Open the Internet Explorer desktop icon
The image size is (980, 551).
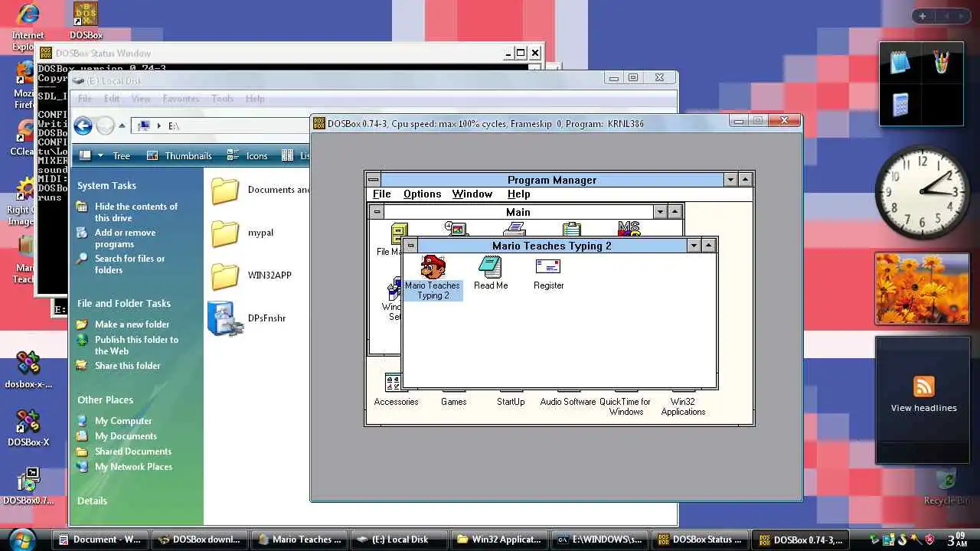point(28,25)
